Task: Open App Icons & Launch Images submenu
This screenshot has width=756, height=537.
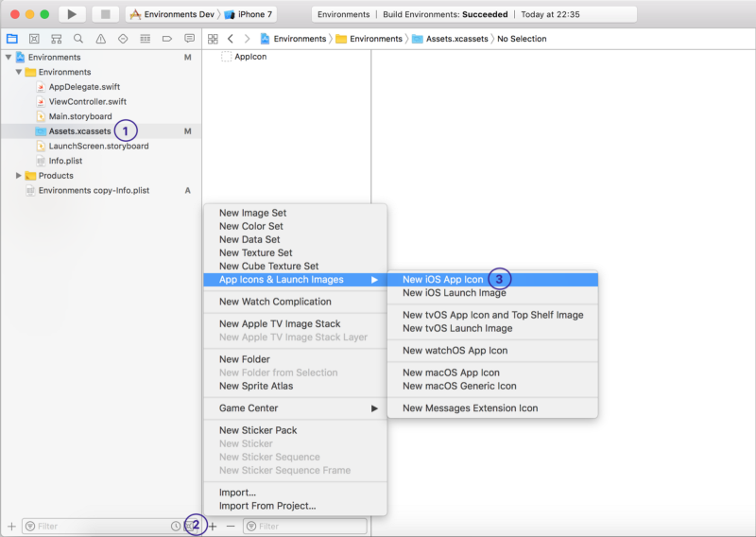Action: point(295,279)
